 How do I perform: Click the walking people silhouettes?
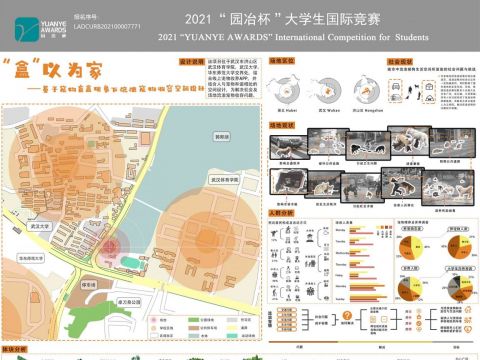click(413, 92)
